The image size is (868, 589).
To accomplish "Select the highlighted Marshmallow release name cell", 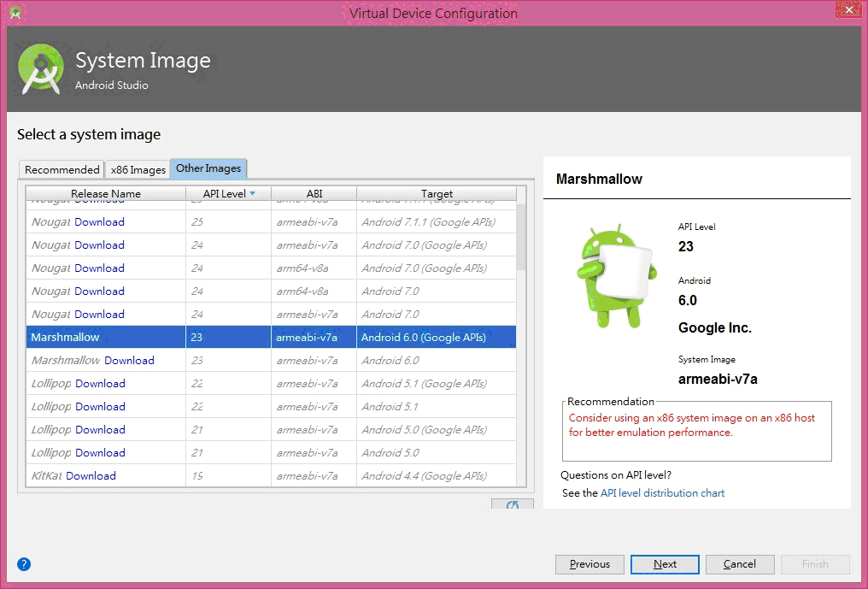I will [x=106, y=337].
